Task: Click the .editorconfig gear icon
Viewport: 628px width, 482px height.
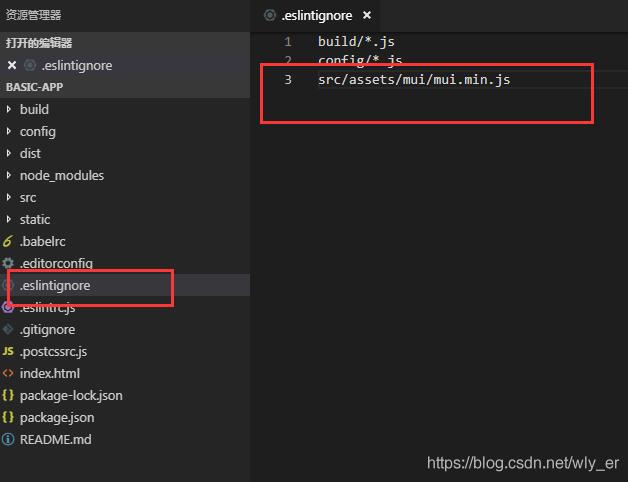Action: (8, 263)
